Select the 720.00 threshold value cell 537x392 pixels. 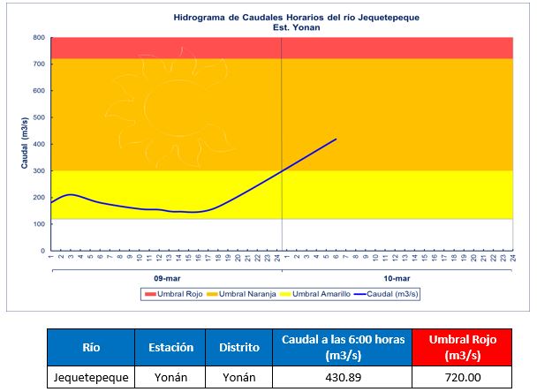pos(462,377)
